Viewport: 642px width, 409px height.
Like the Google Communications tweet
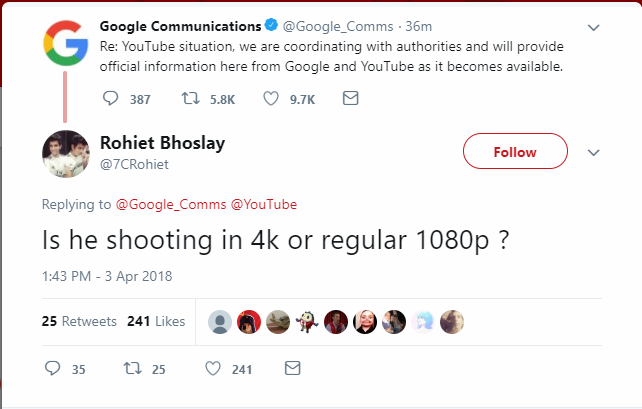tap(272, 99)
